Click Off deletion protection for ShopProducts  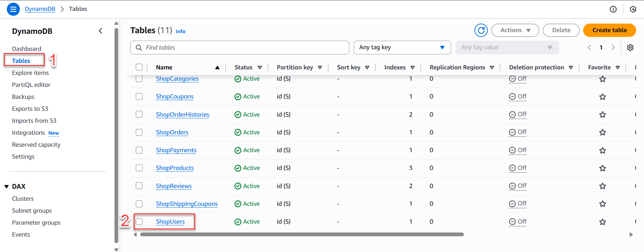point(518,168)
